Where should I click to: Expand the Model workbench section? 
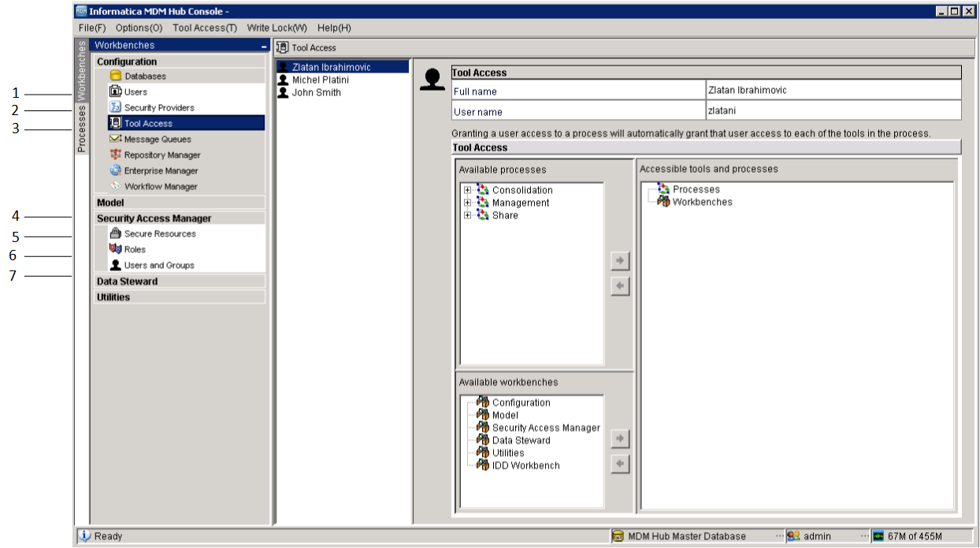tap(179, 203)
